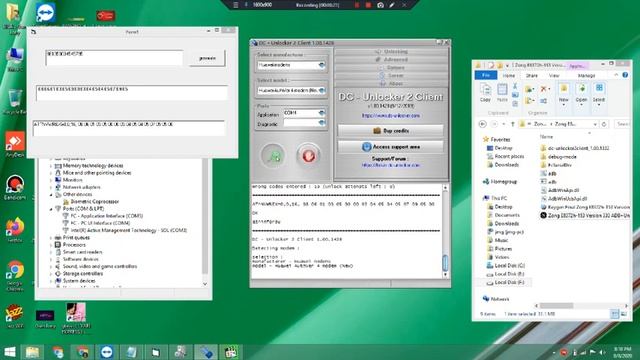Viewport: 640px width, 360px height.
Task: Open the Unlocking section in DC-Unlocker
Action: (391, 51)
